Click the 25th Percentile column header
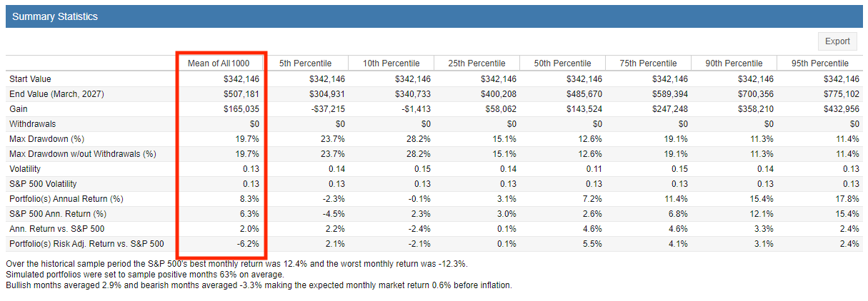The image size is (868, 301). [477, 63]
